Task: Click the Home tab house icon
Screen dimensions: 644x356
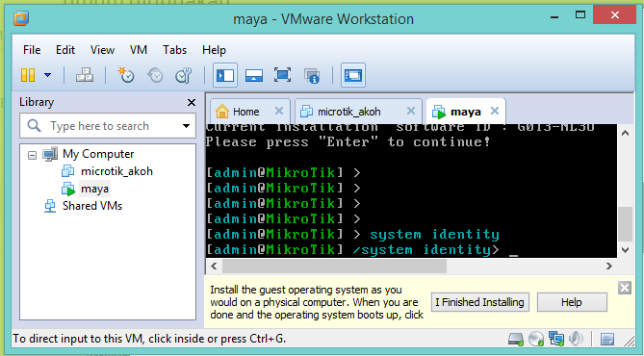Action: click(x=221, y=111)
